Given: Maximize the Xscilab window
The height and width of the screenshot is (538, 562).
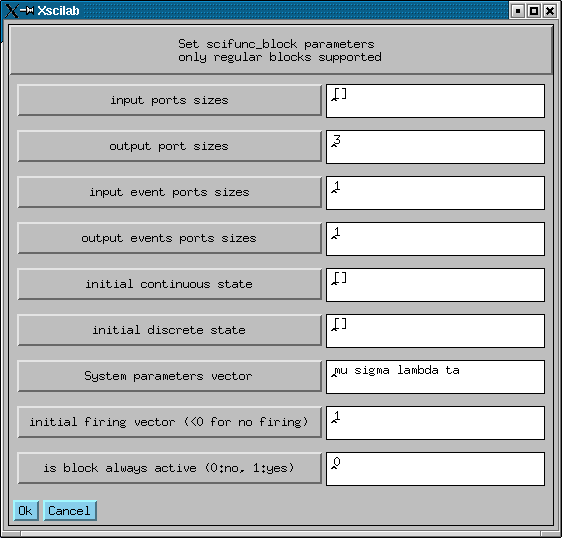Looking at the screenshot, I should click(x=534, y=11).
